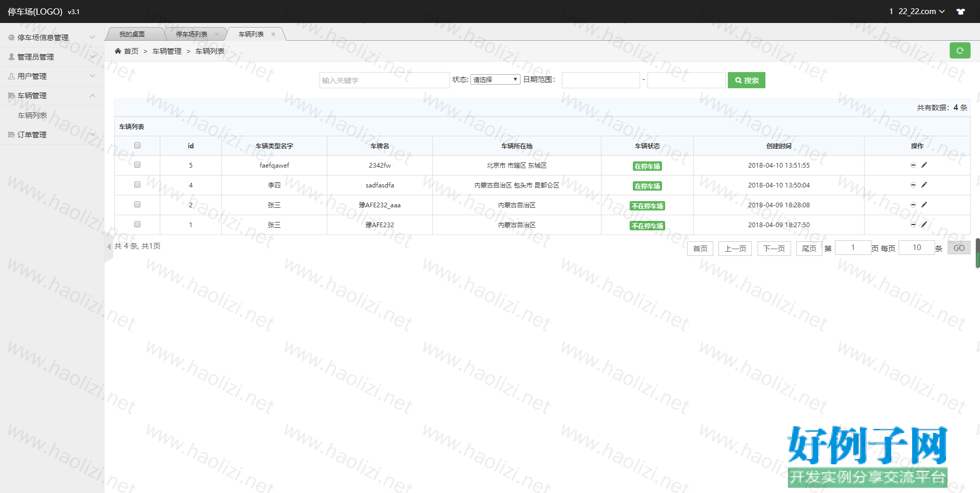
Task: Click the green refresh icon button
Action: point(960,51)
